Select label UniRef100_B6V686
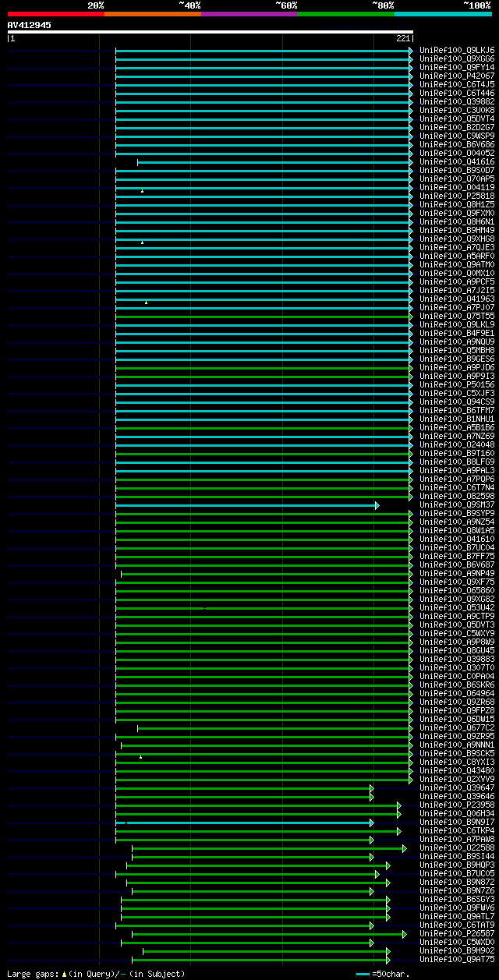The height and width of the screenshot is (980, 499). (x=457, y=144)
